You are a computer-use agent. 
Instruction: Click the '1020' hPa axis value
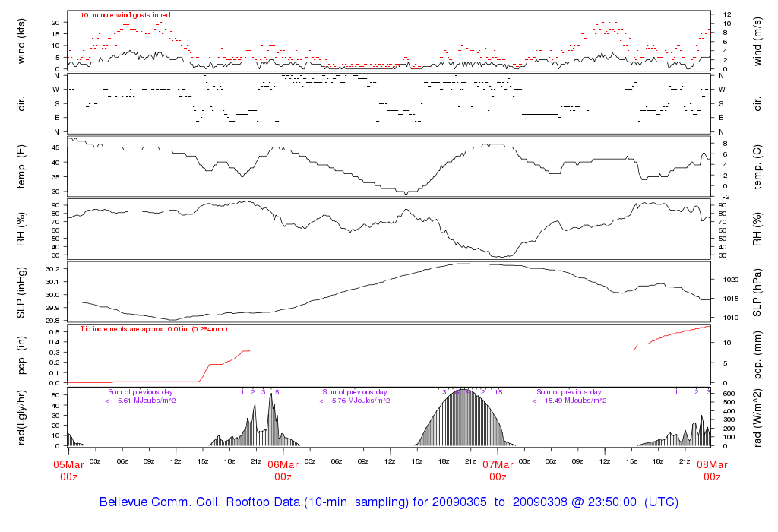[x=730, y=280]
